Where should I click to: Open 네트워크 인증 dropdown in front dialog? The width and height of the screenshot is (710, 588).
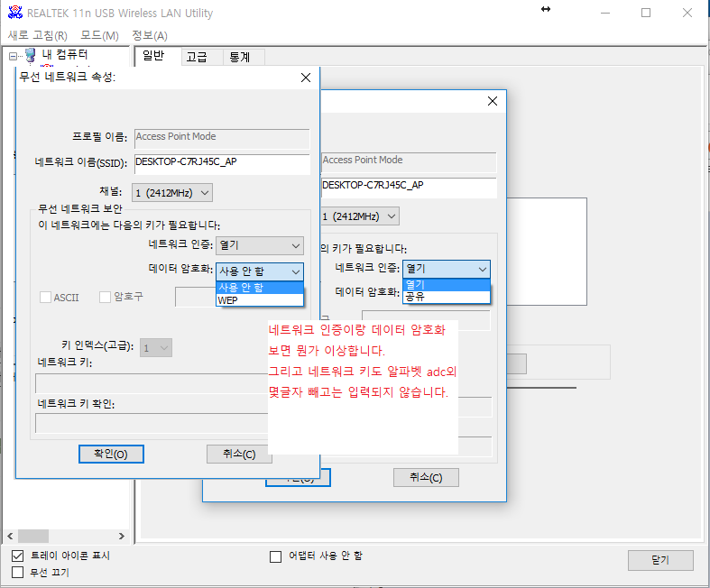tap(260, 246)
